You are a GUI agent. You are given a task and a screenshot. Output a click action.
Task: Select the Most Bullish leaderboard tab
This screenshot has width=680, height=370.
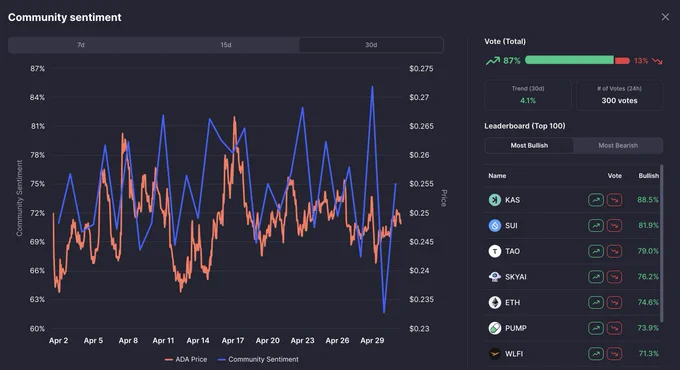pos(529,146)
